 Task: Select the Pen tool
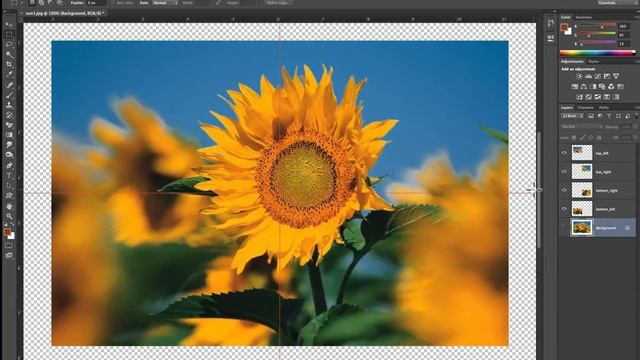[x=9, y=165]
